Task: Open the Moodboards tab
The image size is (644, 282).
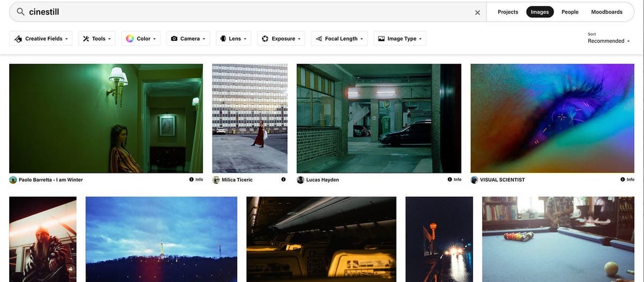Action: (606, 12)
